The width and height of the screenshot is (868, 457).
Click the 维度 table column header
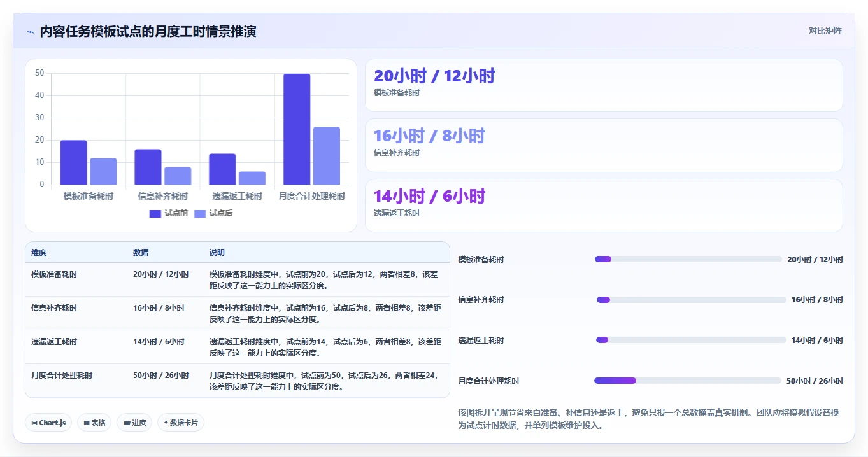[39, 253]
